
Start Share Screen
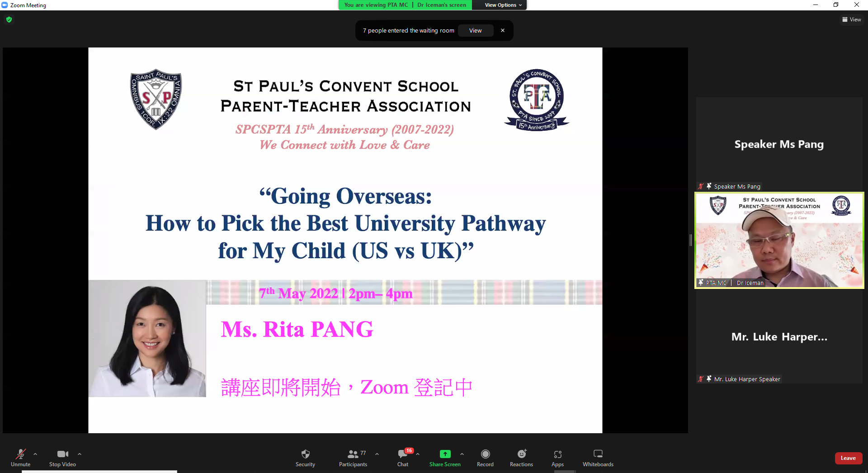[445, 457]
